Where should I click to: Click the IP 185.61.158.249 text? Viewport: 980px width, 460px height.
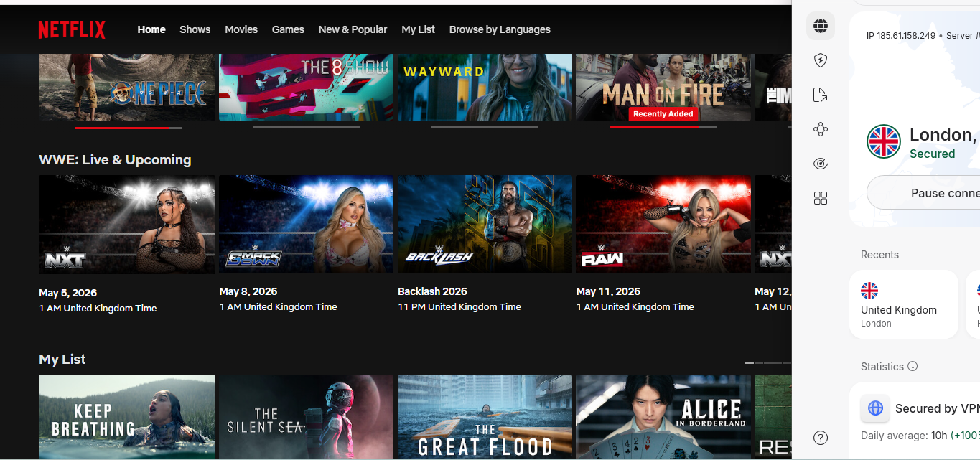pos(901,35)
